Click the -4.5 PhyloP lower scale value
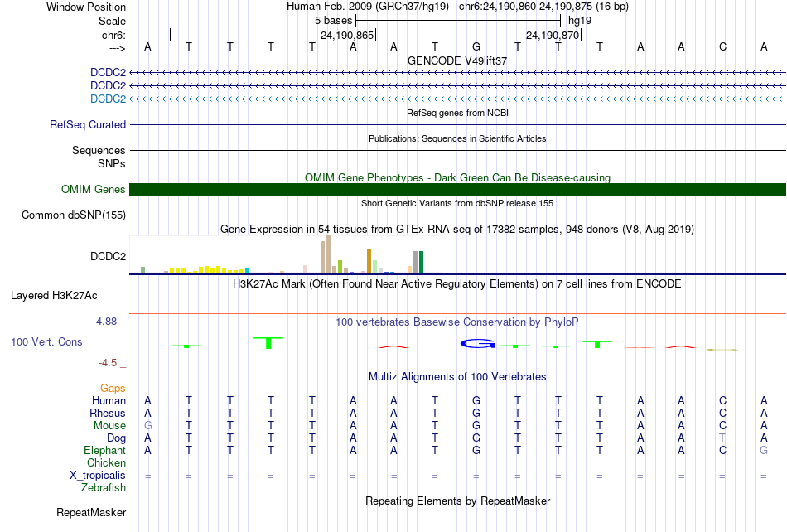The image size is (787, 532). (x=108, y=362)
